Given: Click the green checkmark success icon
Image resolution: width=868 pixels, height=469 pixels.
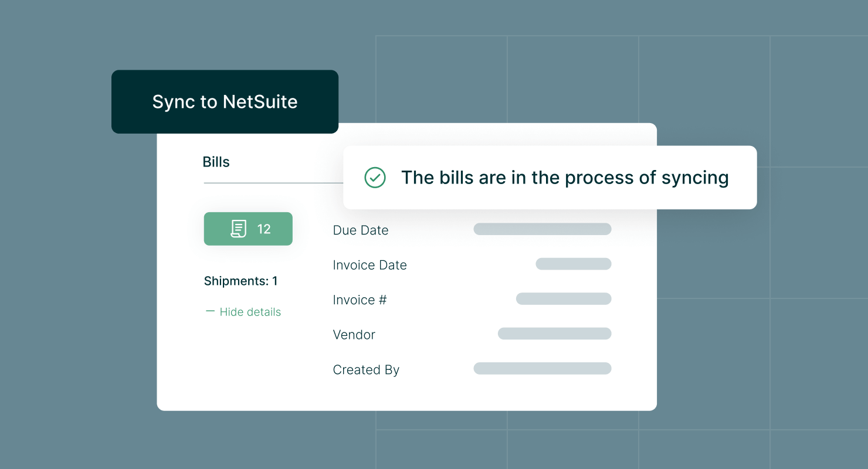Looking at the screenshot, I should (375, 178).
